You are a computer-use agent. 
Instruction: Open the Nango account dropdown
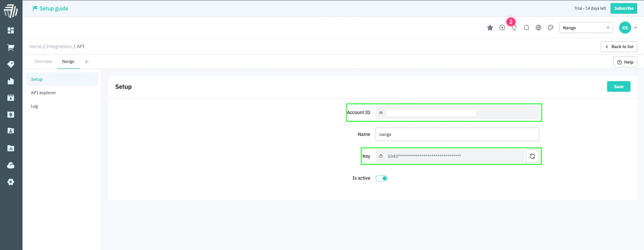coord(586,28)
